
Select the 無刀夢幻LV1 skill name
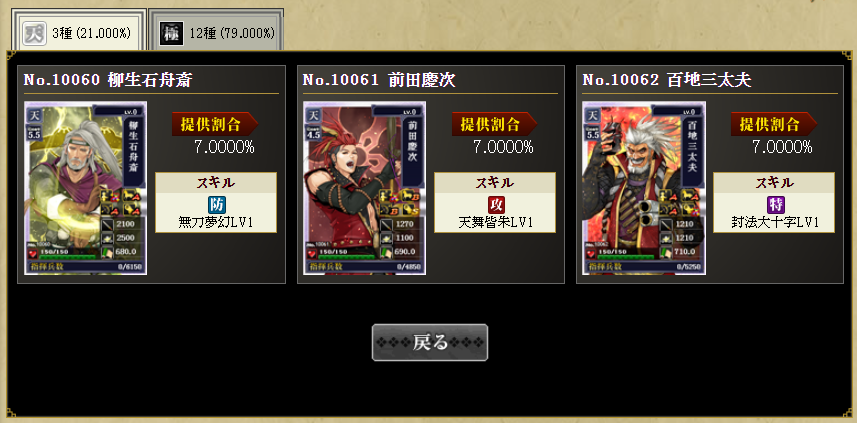click(x=216, y=222)
